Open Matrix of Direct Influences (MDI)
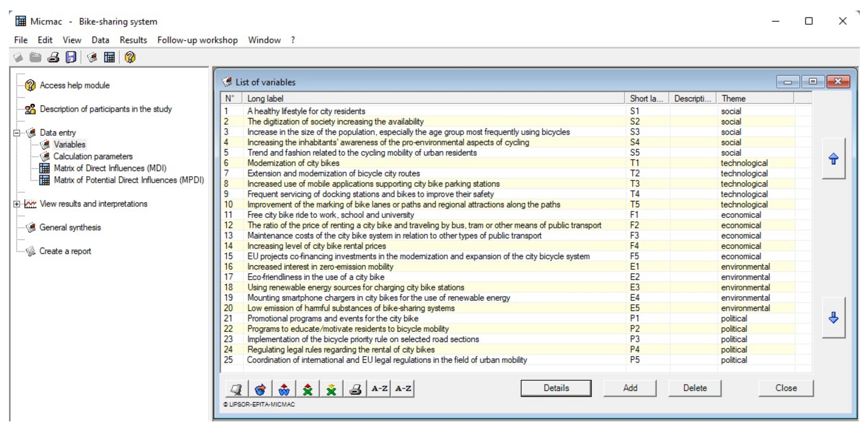868x429 pixels. 110,168
